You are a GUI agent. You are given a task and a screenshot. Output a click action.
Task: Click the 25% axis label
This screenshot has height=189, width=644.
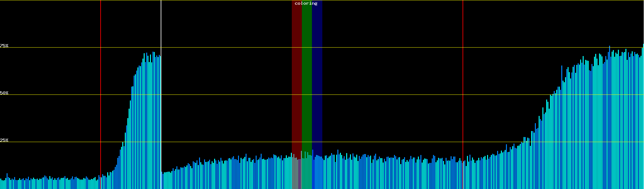tap(4, 140)
